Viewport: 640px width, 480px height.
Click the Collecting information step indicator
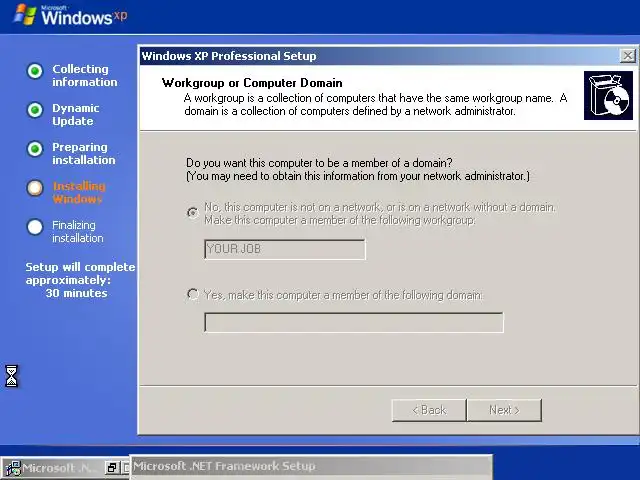(35, 71)
